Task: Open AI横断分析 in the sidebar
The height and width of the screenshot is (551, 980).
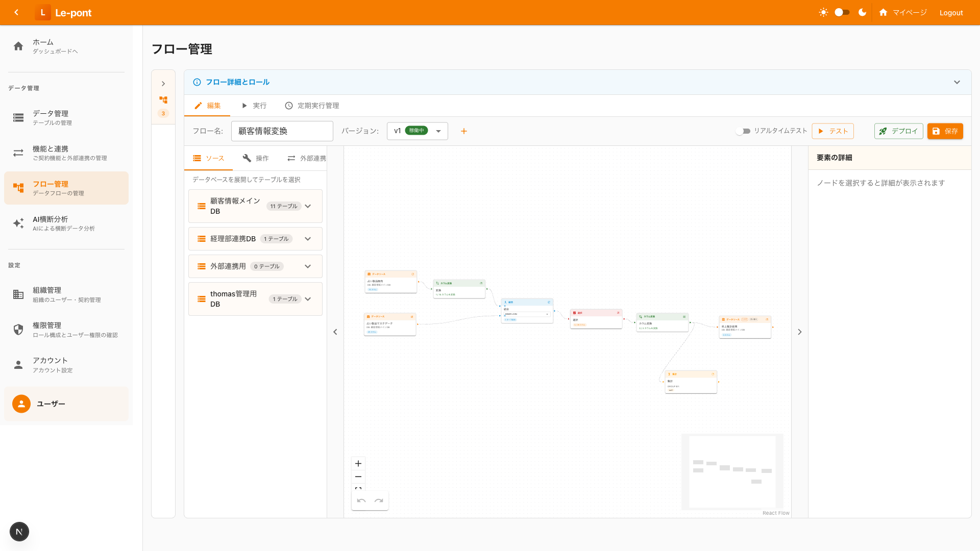Action: coord(66,223)
